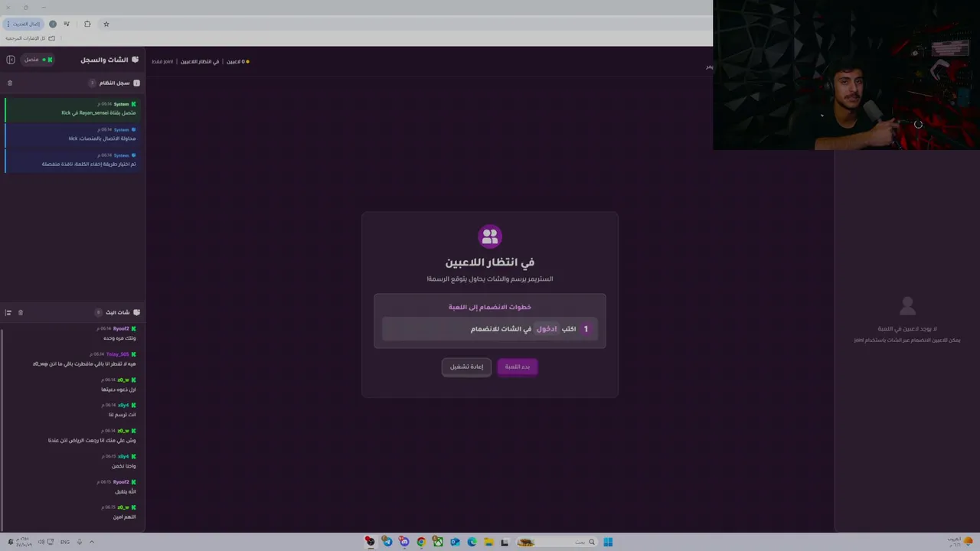Image resolution: width=980 pixels, height=551 pixels.
Task: Open Windows Start menu
Action: tap(608, 542)
